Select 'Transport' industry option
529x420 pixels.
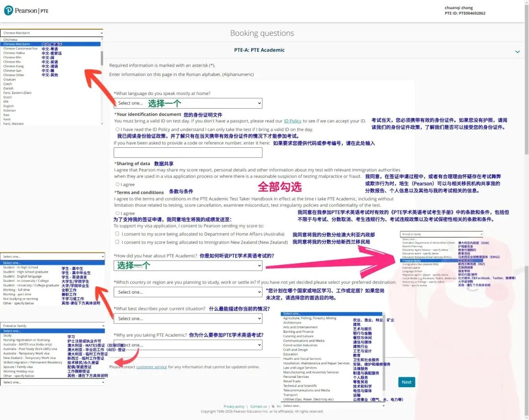point(290,395)
